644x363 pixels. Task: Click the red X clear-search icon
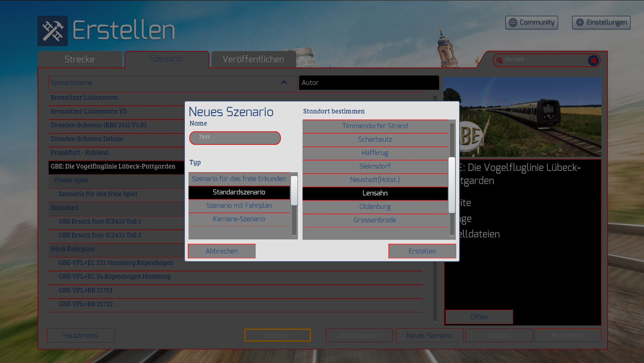(x=593, y=60)
